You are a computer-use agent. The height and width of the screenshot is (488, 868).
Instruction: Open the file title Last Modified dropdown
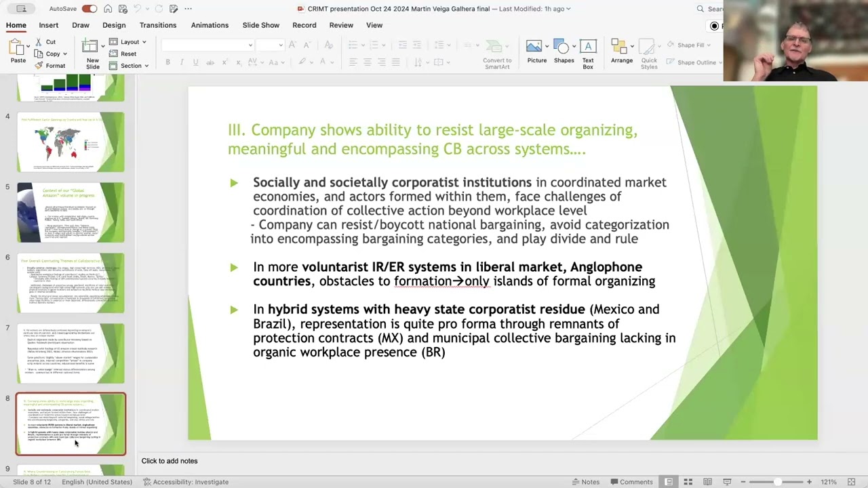(x=568, y=9)
